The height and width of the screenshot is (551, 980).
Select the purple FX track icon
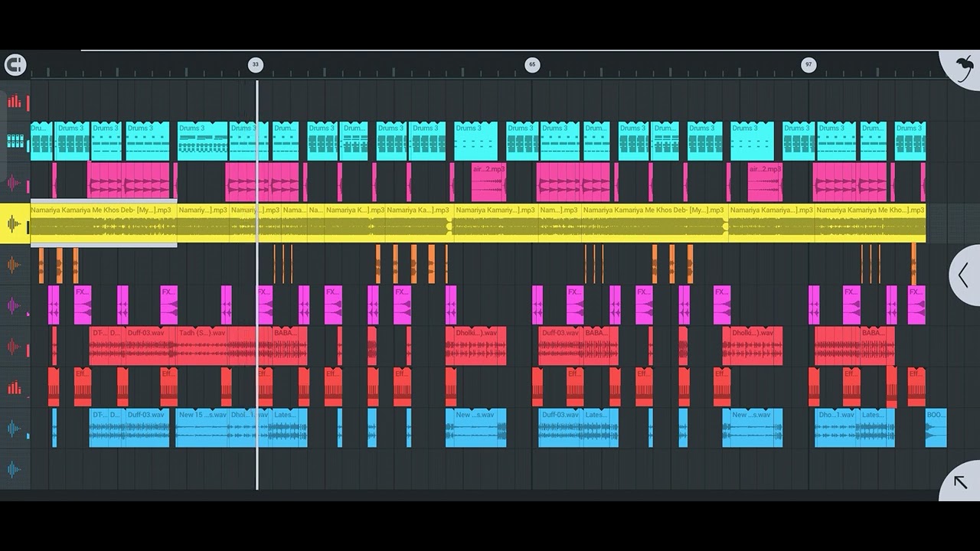[15, 306]
